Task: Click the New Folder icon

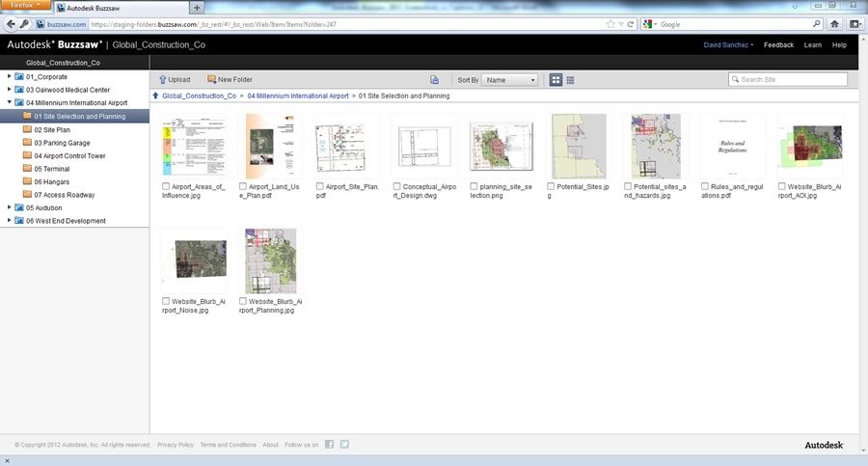Action: coord(211,79)
